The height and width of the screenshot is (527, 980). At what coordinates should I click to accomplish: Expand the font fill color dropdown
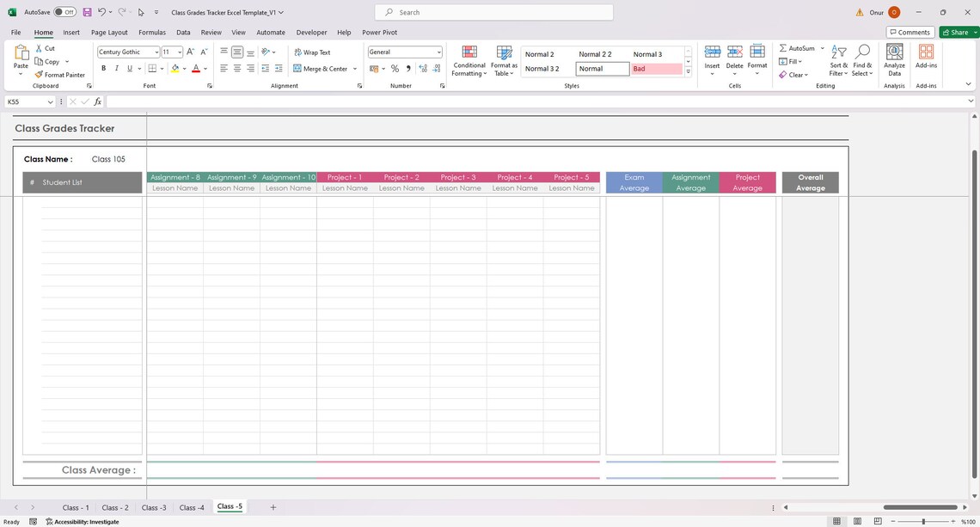point(184,69)
